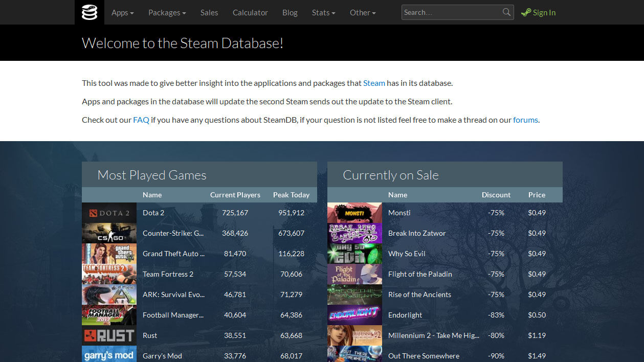Open the Rise of the Ancients name link
644x362 pixels.
(419, 295)
